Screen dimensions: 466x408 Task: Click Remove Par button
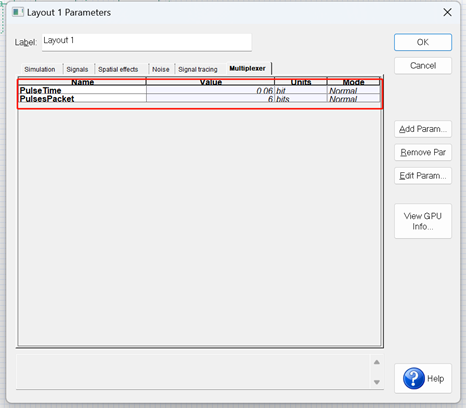[x=423, y=152]
